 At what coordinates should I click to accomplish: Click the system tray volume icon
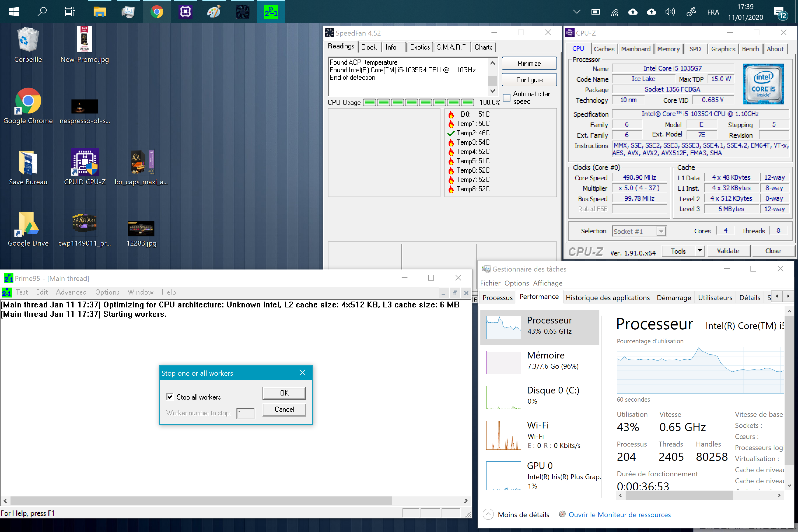(x=669, y=12)
